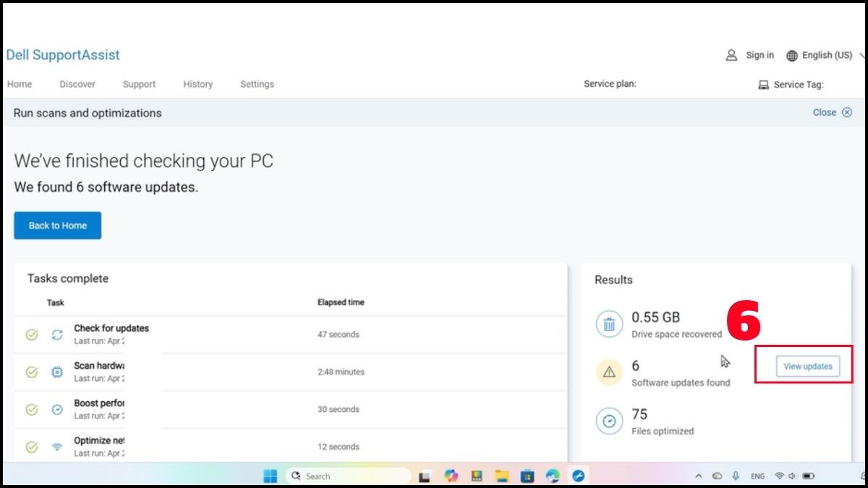The height and width of the screenshot is (488, 868).
Task: Click the gauge icon for Boost performance
Action: 57,410
